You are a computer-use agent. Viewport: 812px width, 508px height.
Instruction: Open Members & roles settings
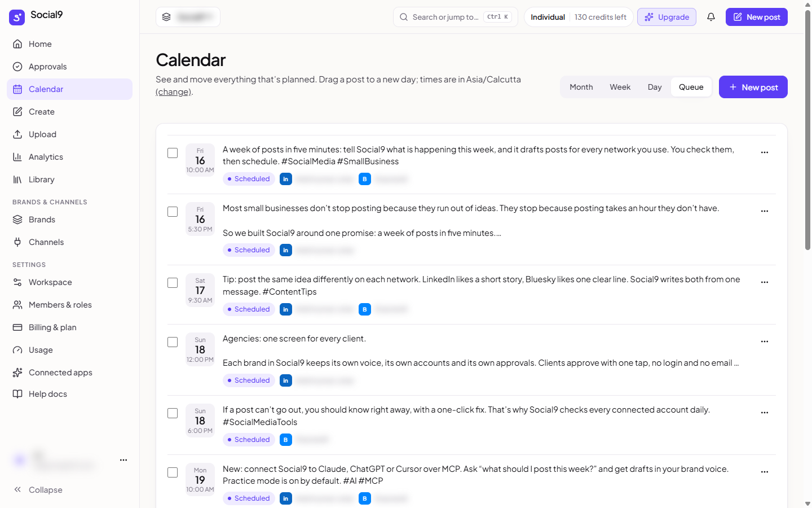pyautogui.click(x=69, y=305)
